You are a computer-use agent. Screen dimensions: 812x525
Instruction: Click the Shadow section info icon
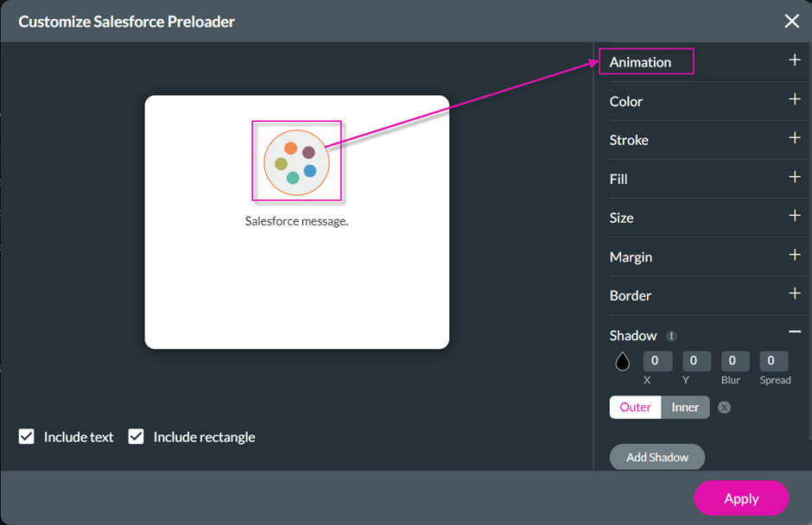673,335
